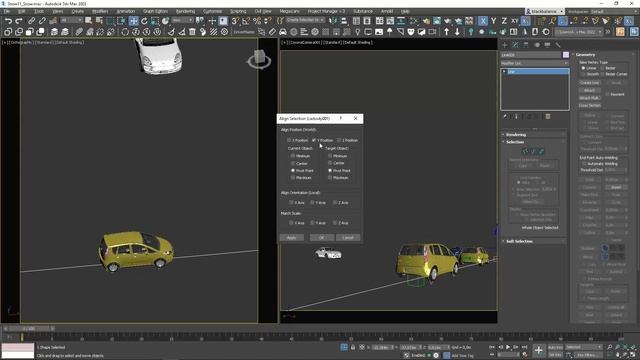640x360 pixels.
Task: Click the object color swatch beside name
Action: [x=566, y=55]
